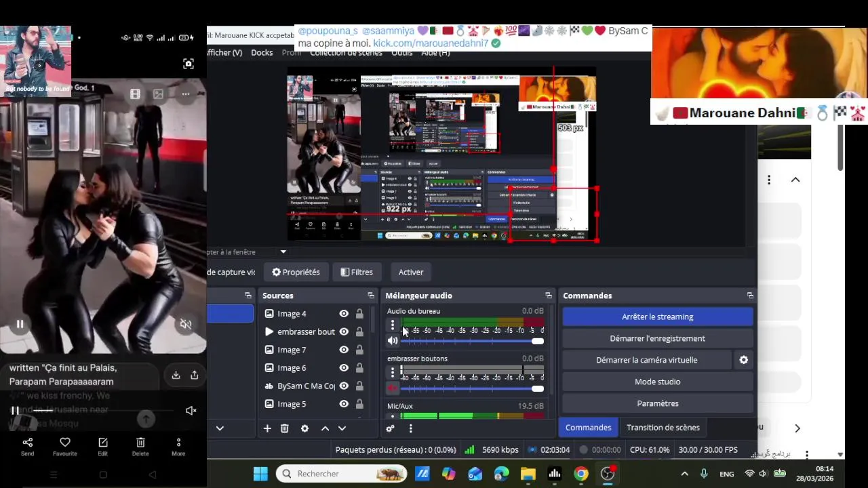This screenshot has width=868, height=488.
Task: Click Démarrer la caméra virtuelle
Action: point(647,360)
